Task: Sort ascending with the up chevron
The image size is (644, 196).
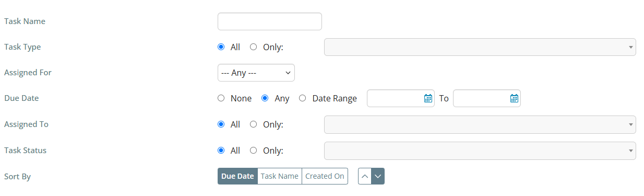Action: 365,176
